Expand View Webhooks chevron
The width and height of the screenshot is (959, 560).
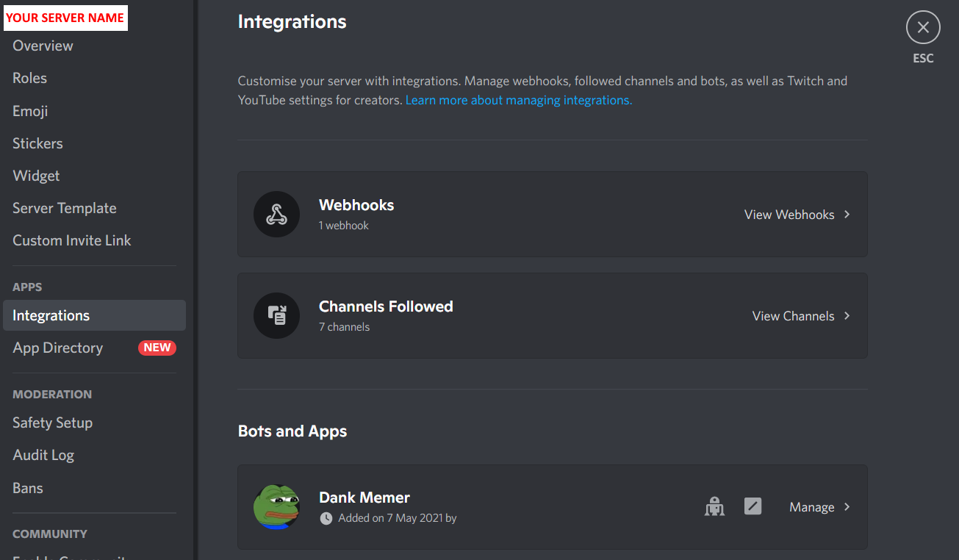847,215
